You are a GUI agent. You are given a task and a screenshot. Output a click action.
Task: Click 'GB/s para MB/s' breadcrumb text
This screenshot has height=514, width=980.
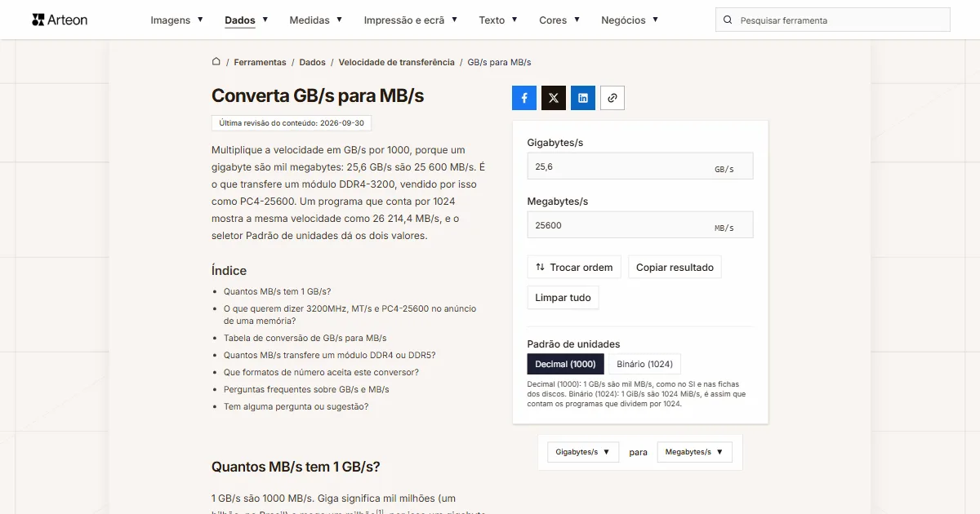click(499, 62)
